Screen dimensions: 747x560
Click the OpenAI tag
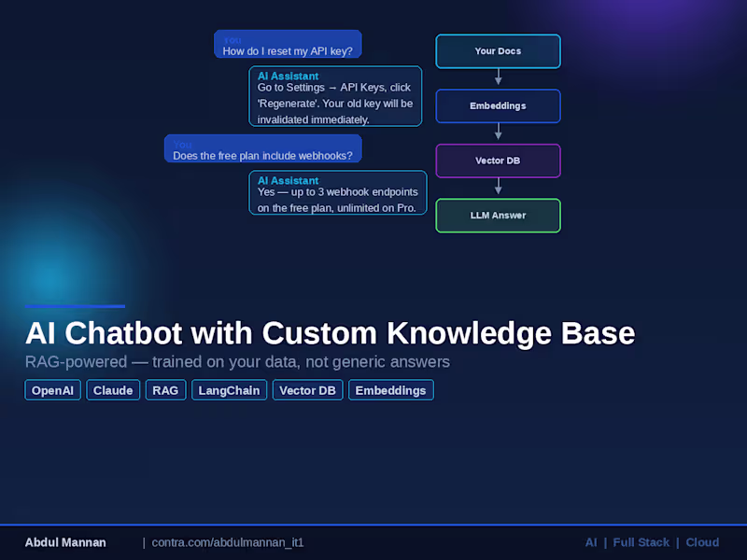coord(53,390)
